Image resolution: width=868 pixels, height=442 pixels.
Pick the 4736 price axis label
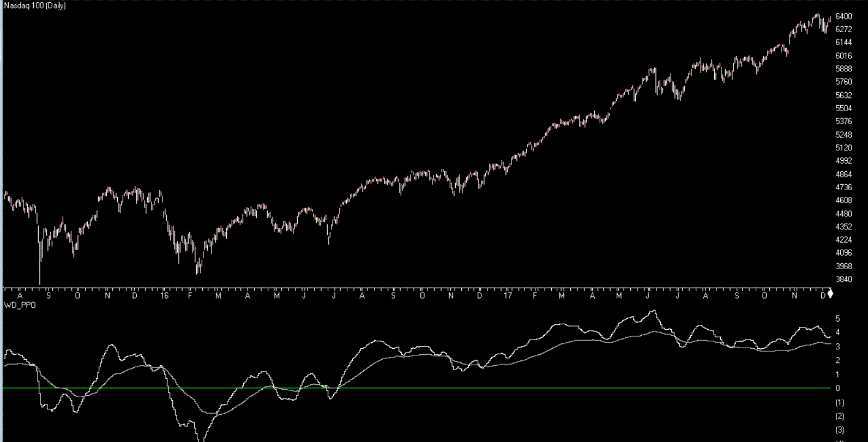843,187
